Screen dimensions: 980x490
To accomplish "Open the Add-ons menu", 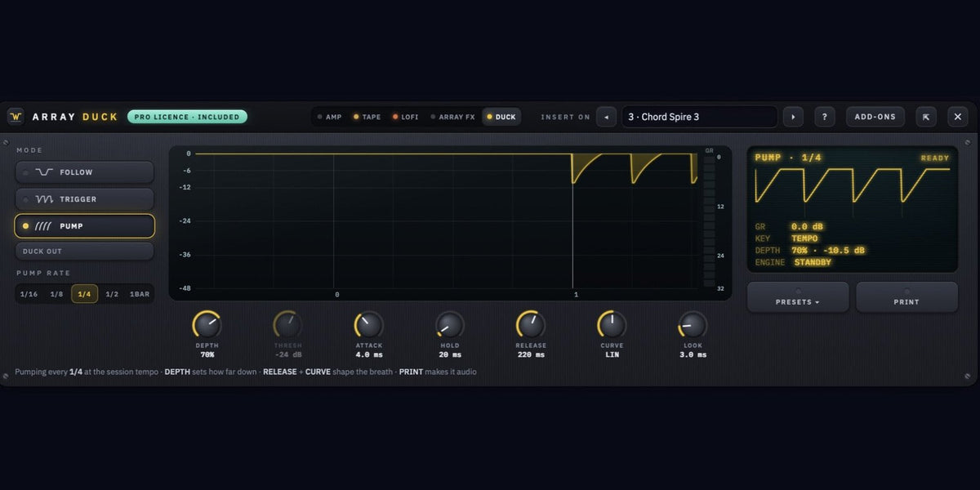I will tap(875, 117).
